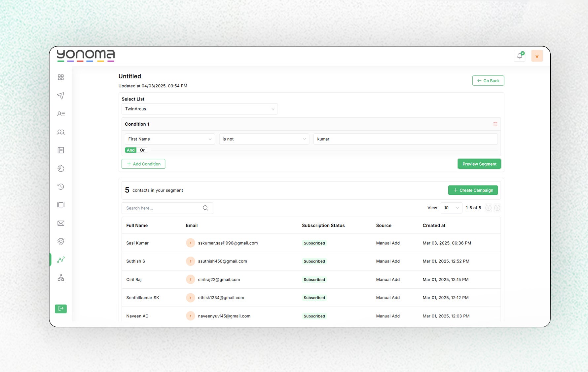This screenshot has width=588, height=372.
Task: Select the Senthilkumar SK contact name
Action: pyautogui.click(x=143, y=298)
